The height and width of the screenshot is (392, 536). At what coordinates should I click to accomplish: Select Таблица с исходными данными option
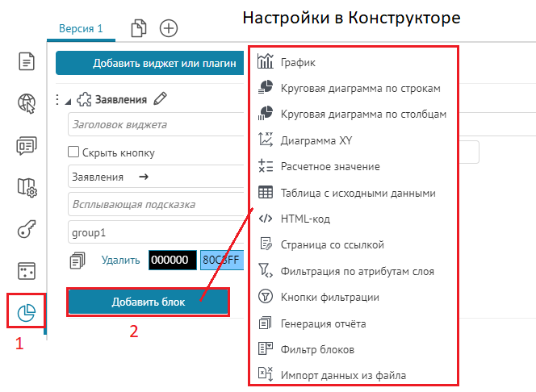(x=358, y=193)
